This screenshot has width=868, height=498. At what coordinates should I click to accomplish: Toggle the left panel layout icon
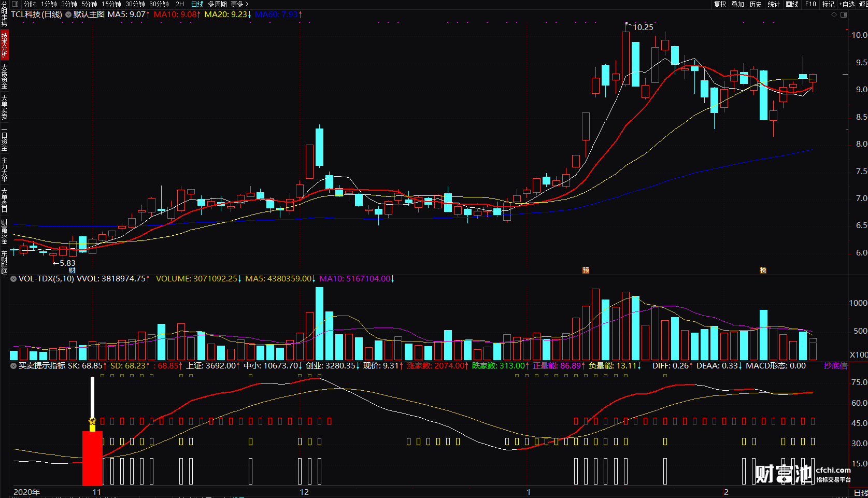15,4
